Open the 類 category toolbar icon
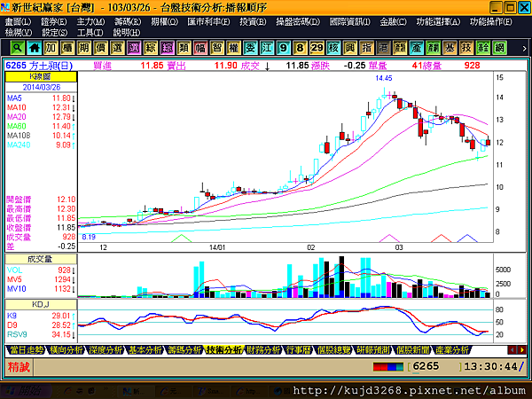Image resolution: width=532 pixels, height=399 pixels. 184,48
